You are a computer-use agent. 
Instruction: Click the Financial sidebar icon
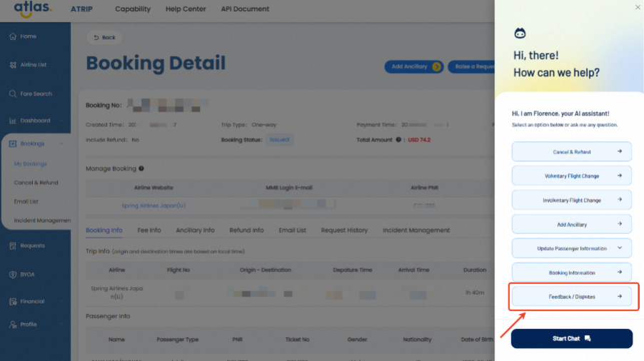(x=13, y=302)
